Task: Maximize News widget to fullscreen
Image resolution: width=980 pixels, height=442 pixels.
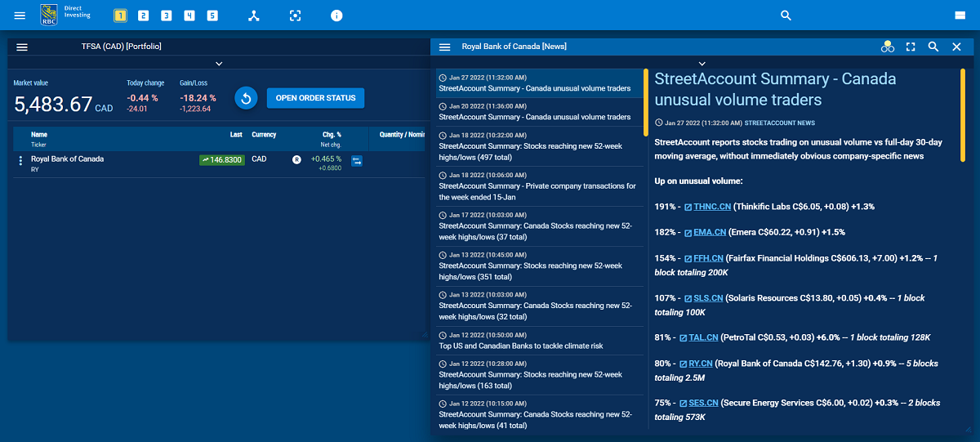Action: point(911,47)
